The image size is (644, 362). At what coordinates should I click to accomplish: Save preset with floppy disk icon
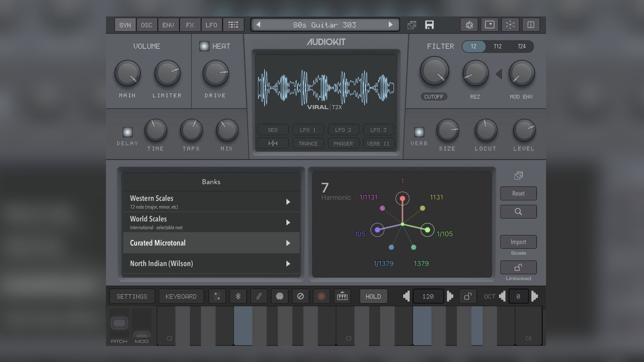pos(429,25)
